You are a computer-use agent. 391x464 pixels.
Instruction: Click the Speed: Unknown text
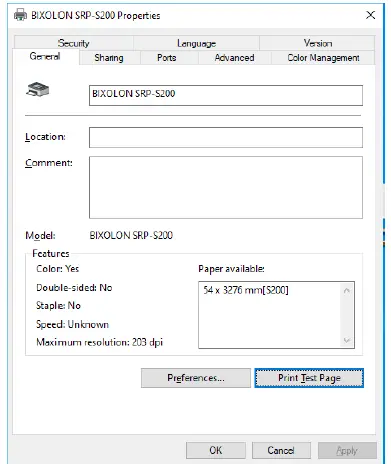(72, 325)
